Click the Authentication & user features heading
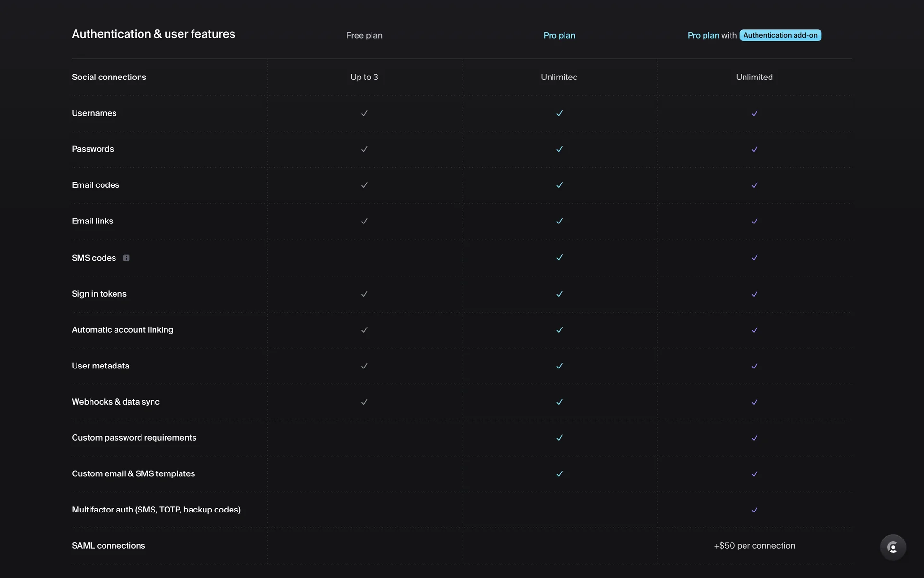Screen dimensions: 924x578 [154, 34]
